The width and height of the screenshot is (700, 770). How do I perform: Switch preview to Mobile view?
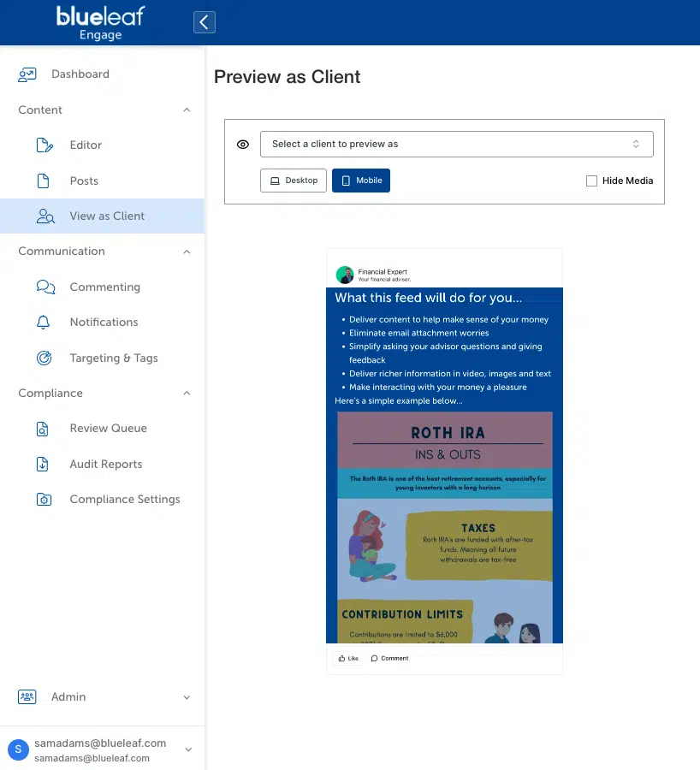point(361,181)
